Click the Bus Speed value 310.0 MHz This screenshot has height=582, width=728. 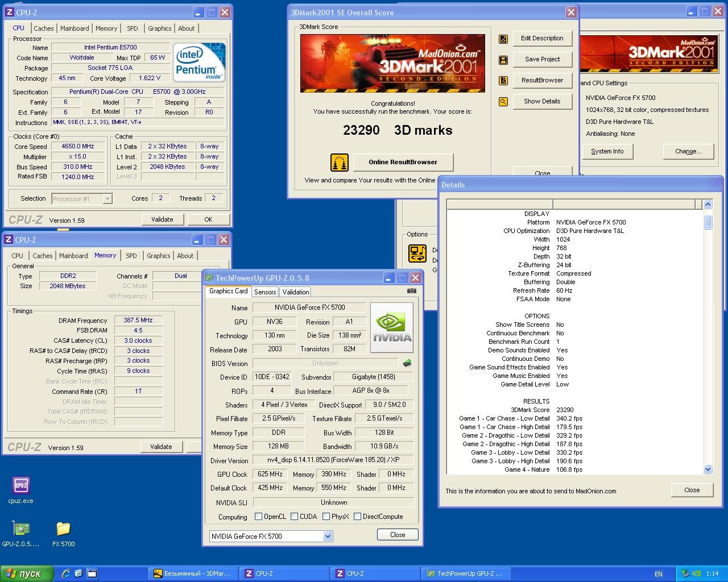(77, 167)
